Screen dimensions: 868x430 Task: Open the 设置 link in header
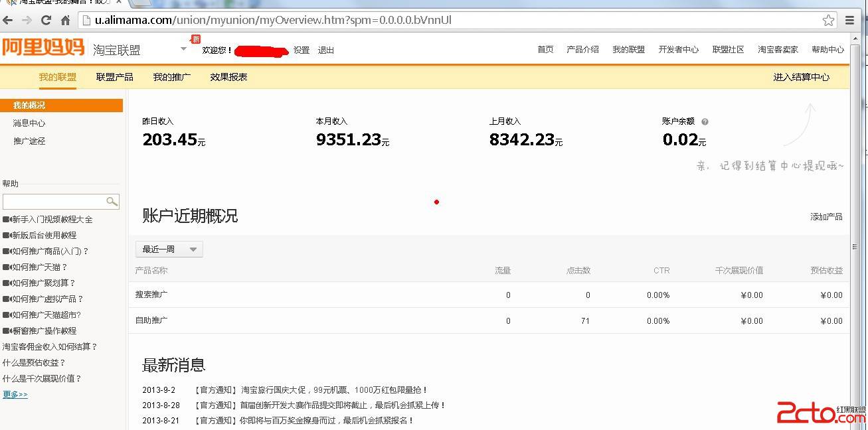(x=302, y=50)
